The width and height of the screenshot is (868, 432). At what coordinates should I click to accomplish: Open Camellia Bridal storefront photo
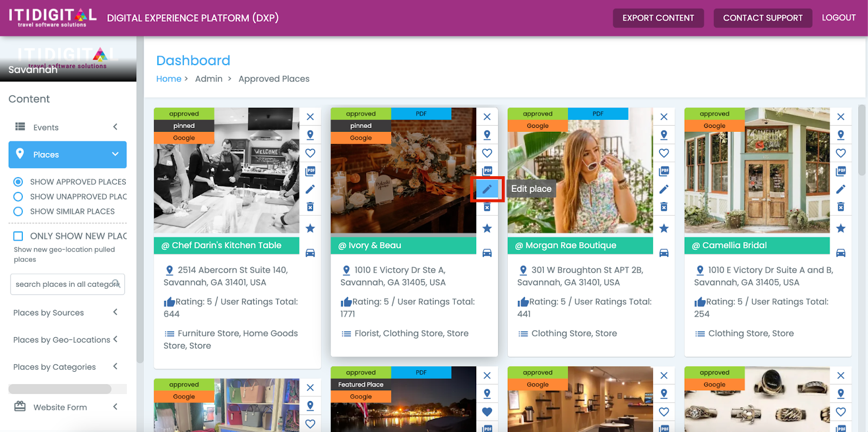(x=757, y=171)
